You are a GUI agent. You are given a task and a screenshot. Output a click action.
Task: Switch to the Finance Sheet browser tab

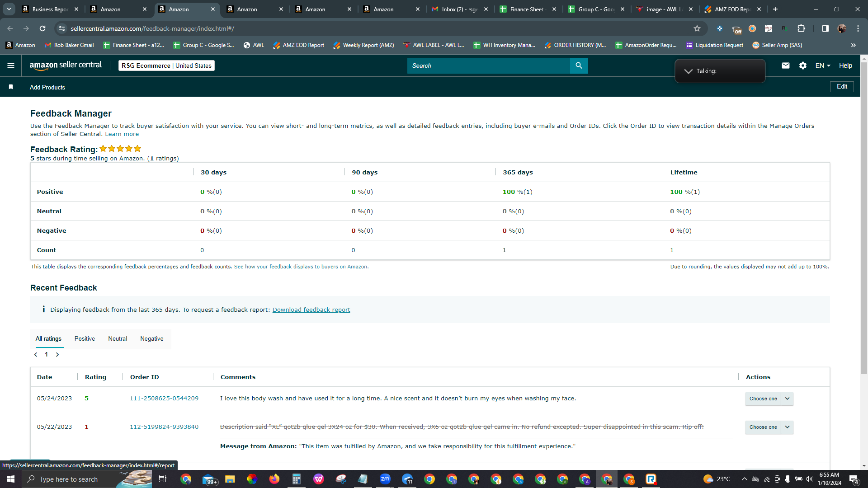[527, 9]
